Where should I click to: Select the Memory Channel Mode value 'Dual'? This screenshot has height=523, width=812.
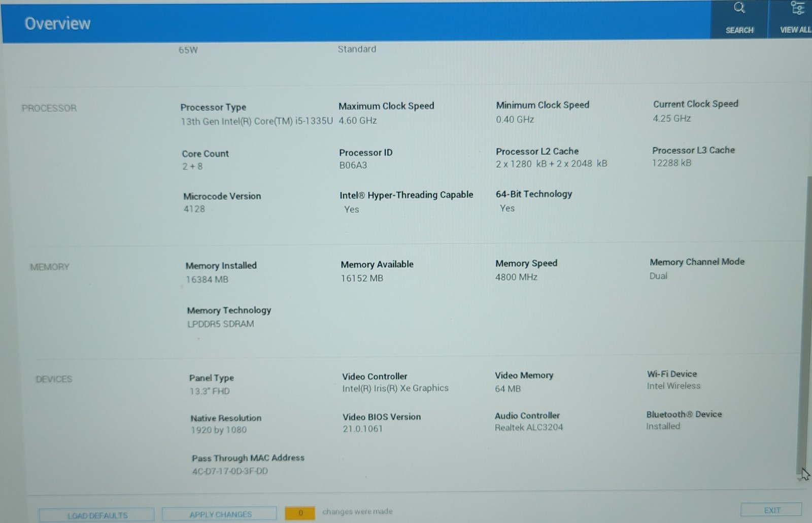[x=658, y=276]
